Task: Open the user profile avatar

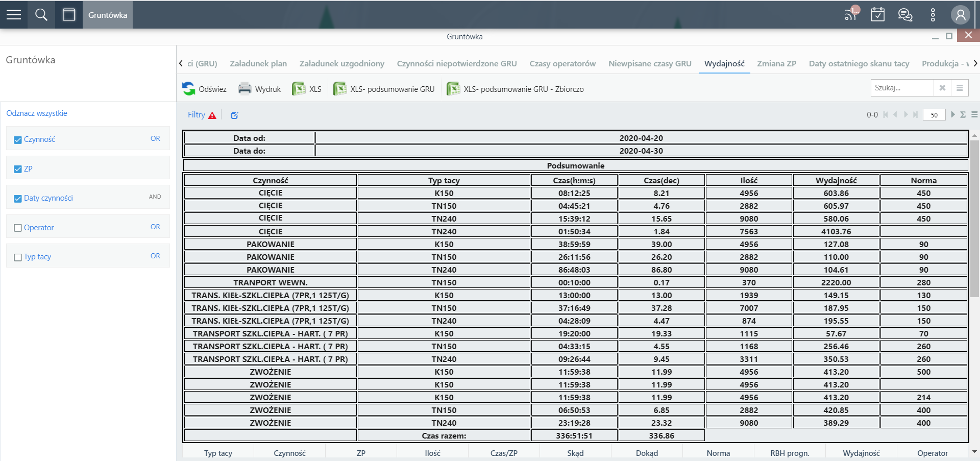Action: (960, 15)
